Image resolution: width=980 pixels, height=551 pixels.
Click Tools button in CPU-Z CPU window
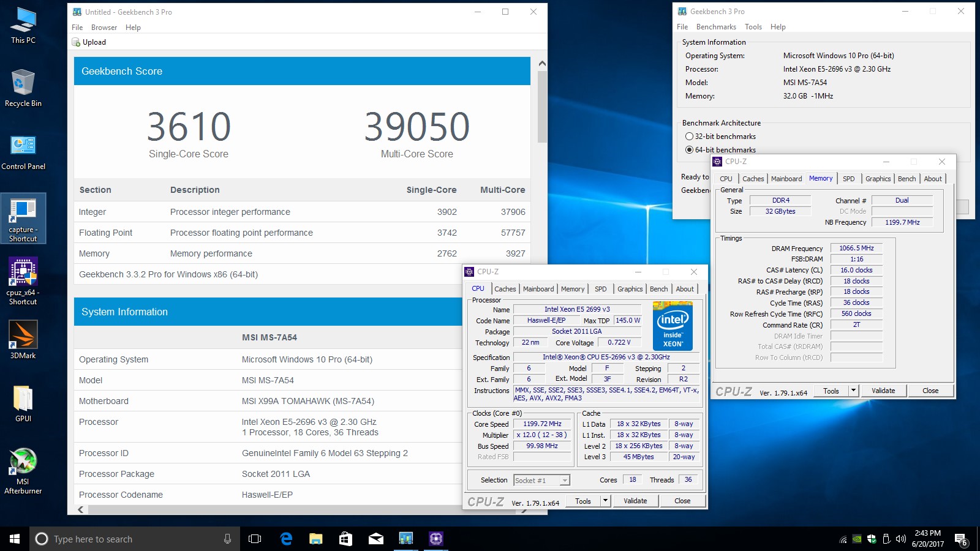tap(583, 501)
